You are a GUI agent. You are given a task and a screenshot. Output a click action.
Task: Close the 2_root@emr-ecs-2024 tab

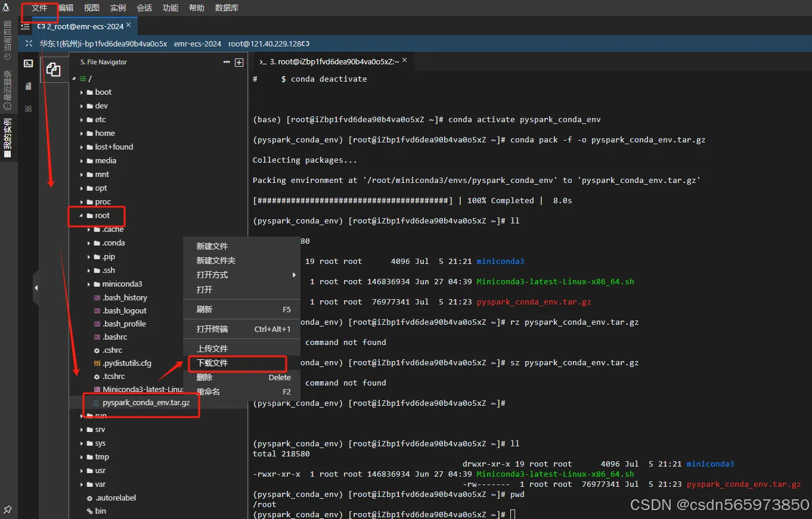click(129, 25)
